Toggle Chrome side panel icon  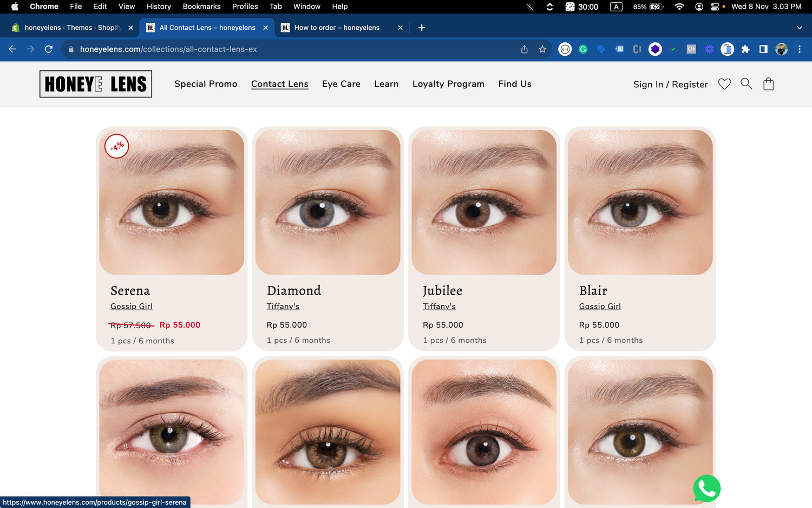pyautogui.click(x=763, y=49)
